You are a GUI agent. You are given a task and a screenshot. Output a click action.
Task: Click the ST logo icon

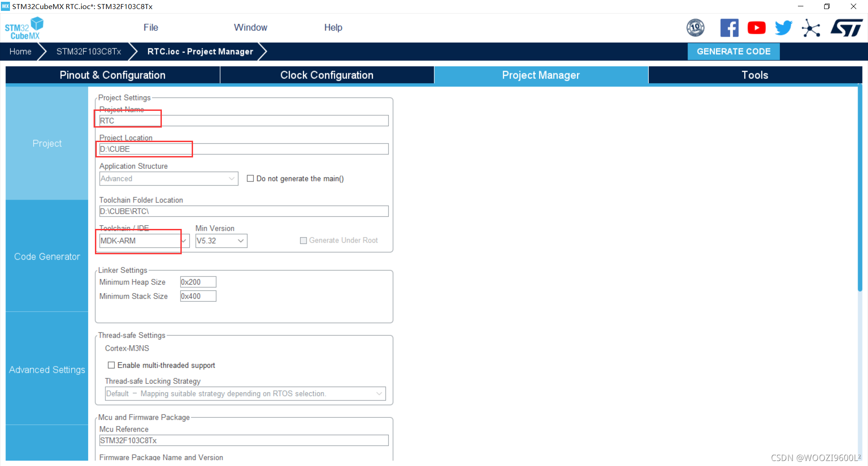pos(847,28)
